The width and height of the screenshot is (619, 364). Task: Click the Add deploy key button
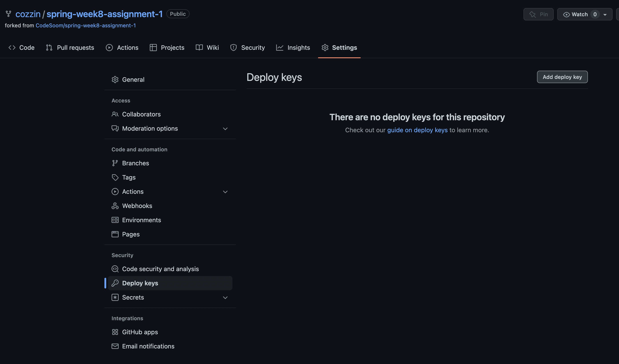(562, 77)
